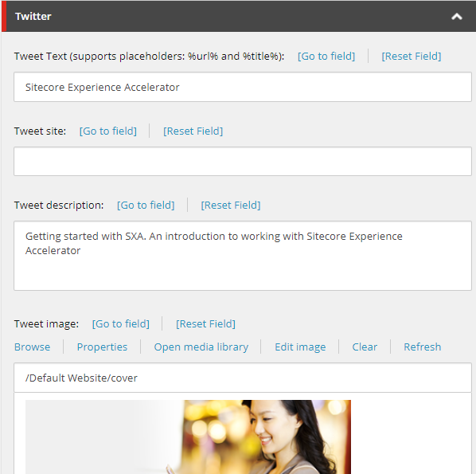Go to field for Tweet image

point(121,324)
